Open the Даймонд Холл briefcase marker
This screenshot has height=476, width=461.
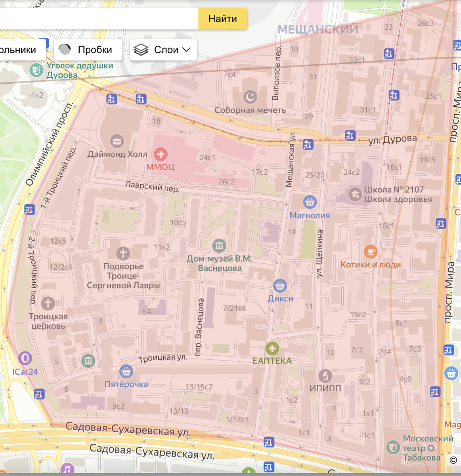(x=117, y=141)
